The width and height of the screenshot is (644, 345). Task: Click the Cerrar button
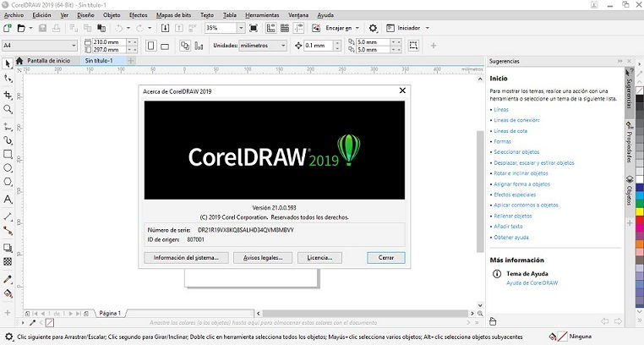tap(385, 258)
